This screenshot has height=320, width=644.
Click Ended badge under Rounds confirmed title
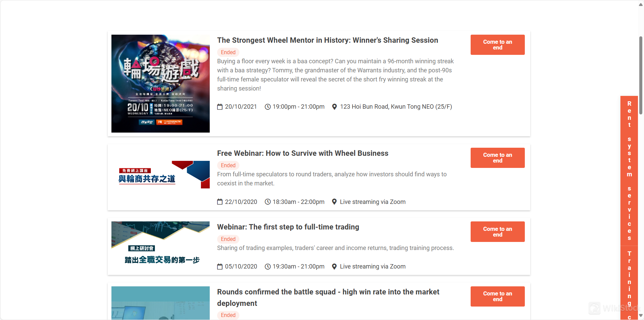(228, 315)
